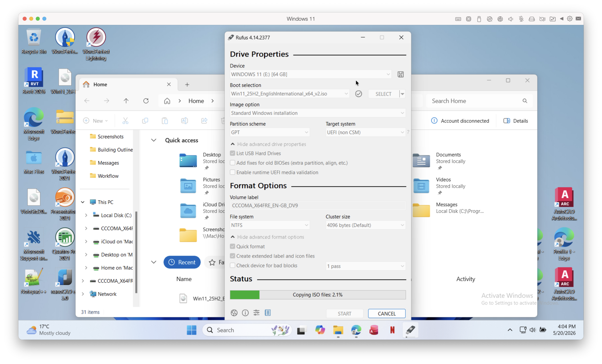Go up one folder in Explorer
This screenshot has width=602, height=364.
tap(126, 101)
